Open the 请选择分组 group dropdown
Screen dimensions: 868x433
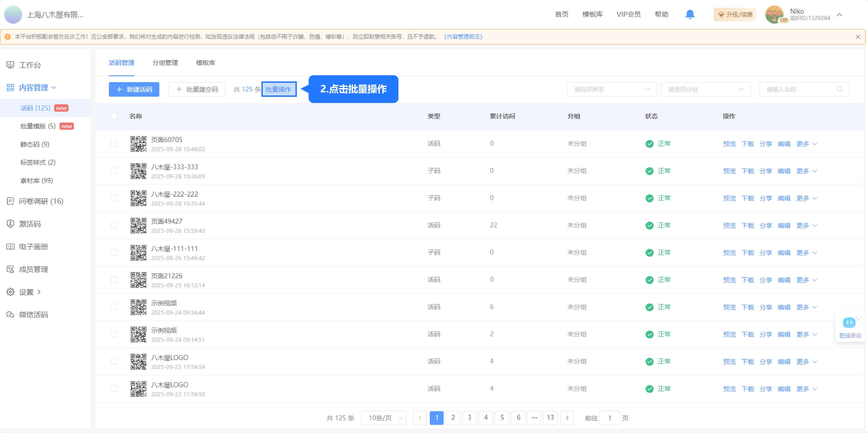pyautogui.click(x=706, y=89)
